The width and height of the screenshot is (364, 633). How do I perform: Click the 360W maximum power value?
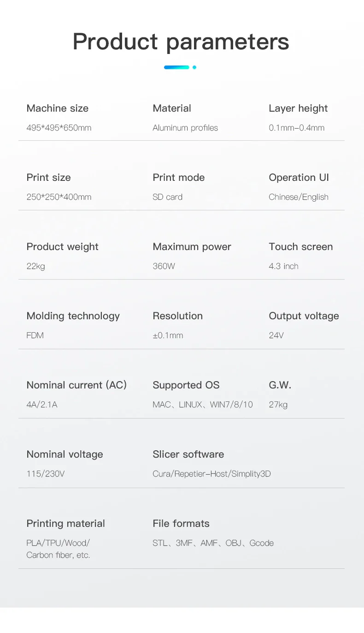pyautogui.click(x=164, y=266)
